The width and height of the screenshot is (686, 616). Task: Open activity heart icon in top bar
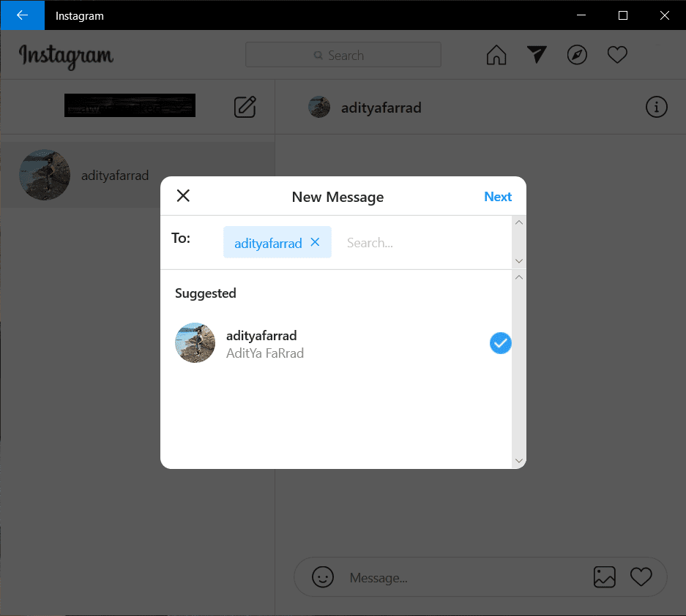[x=617, y=54]
